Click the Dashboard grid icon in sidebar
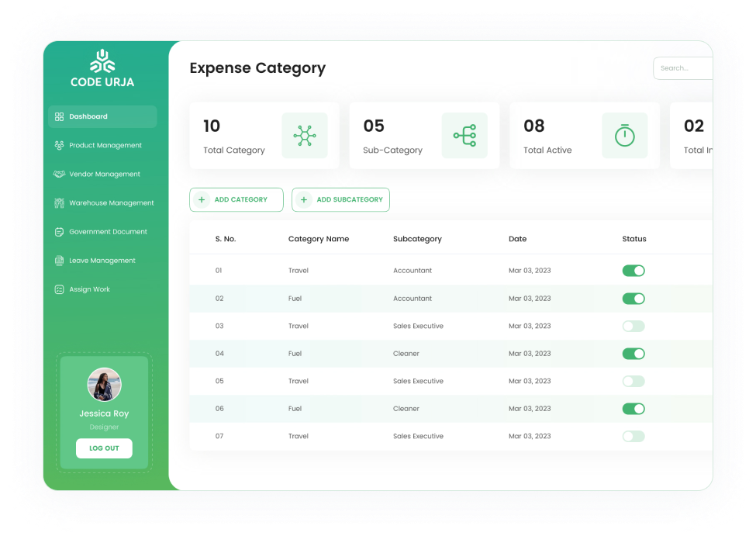 [x=59, y=116]
